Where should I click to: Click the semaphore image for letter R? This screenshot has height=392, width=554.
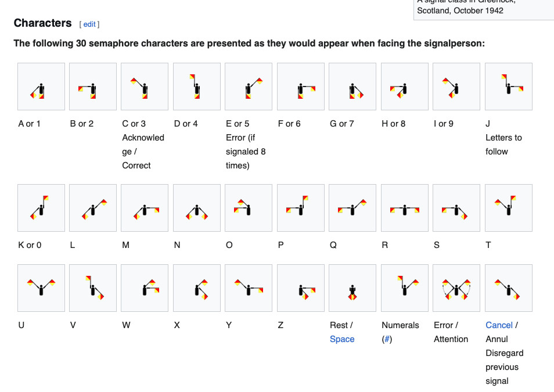(x=404, y=208)
